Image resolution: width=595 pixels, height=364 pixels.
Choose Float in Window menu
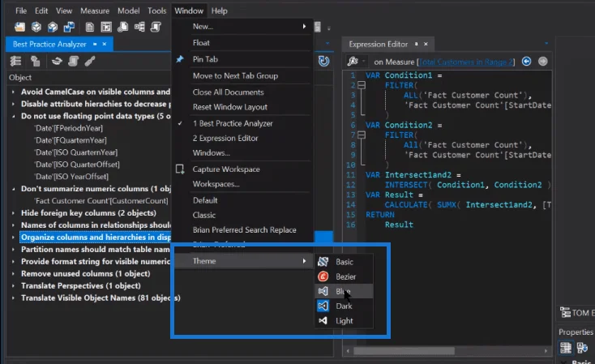pos(243,43)
